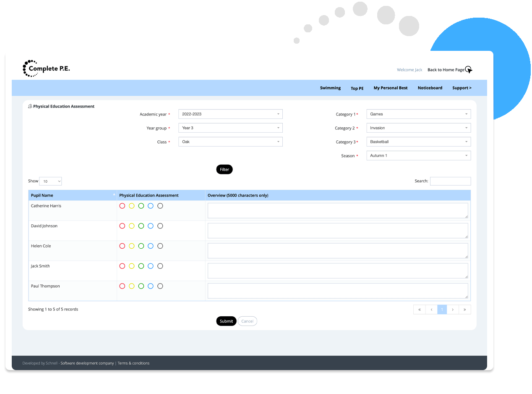Select blue rating for David Johnson

click(x=151, y=226)
